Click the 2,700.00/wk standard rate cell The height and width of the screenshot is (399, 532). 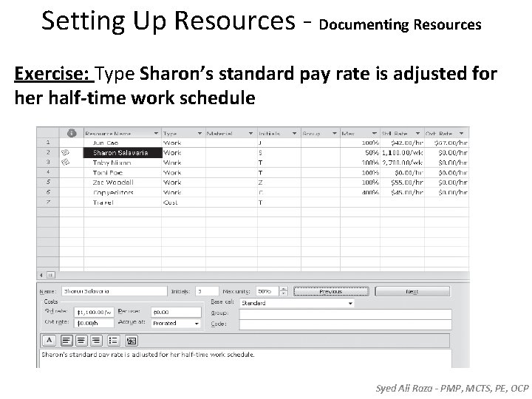[402, 163]
